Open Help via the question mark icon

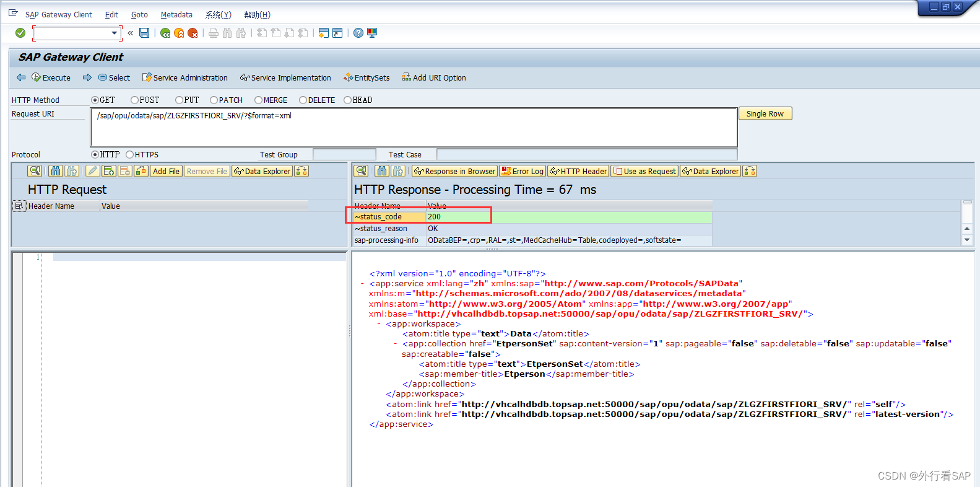(x=358, y=33)
